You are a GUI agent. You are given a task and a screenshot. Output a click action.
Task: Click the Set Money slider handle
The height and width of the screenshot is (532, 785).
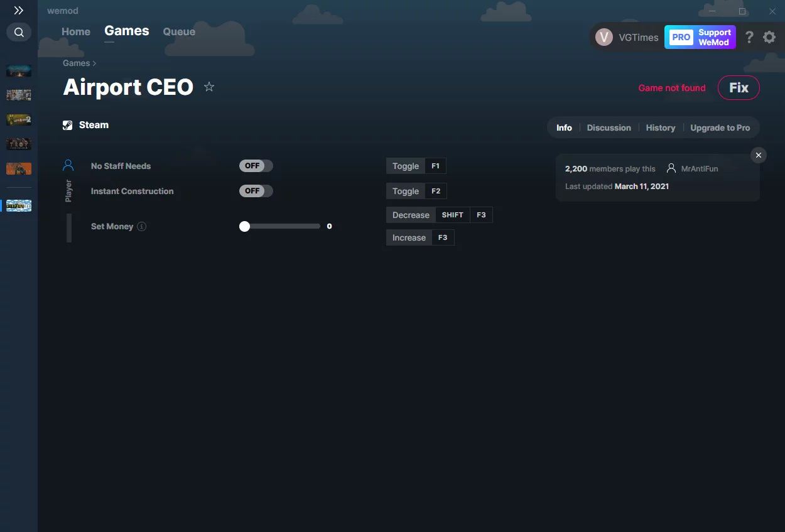[245, 226]
